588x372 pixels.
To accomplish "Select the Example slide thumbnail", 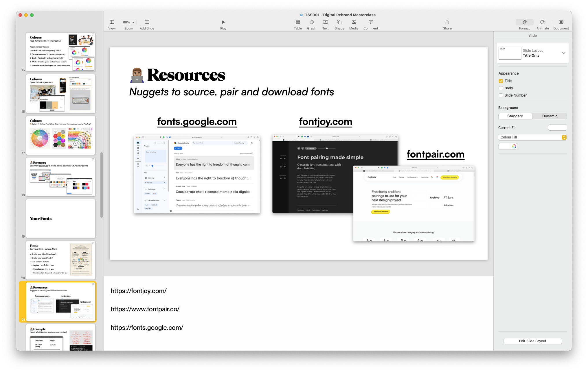I will click(x=61, y=337).
